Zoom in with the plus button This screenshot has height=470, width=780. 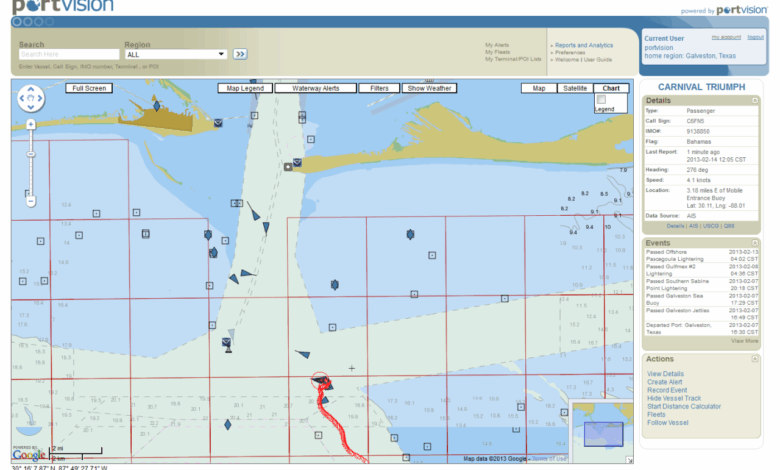point(30,124)
